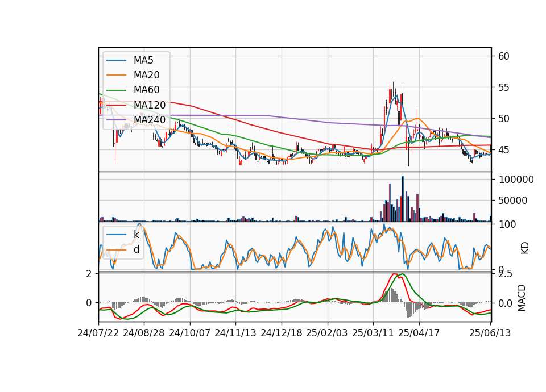
Task: Click the 60 price axis tick label
Action: click(x=503, y=56)
